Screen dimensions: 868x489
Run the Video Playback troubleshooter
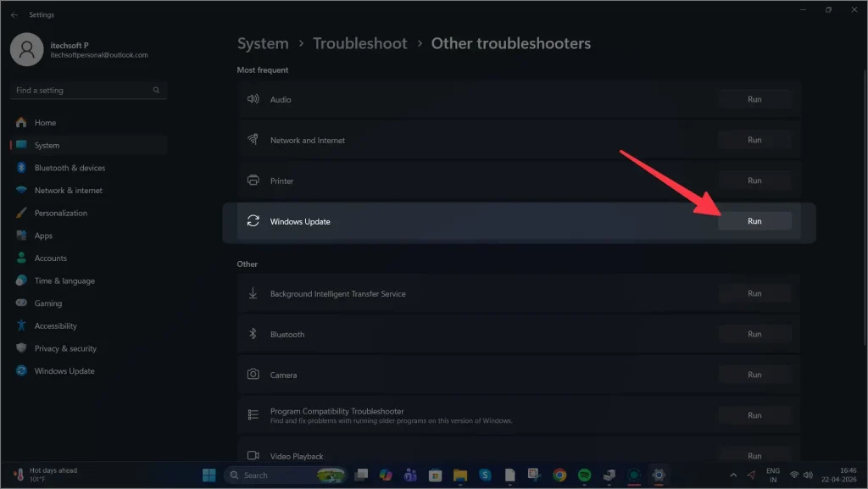click(754, 455)
